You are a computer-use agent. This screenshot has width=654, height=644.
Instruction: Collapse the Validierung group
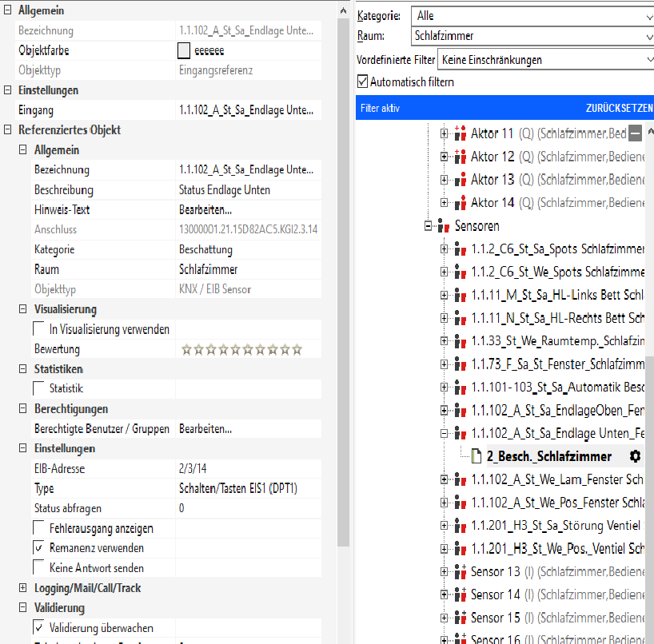pos(23,607)
